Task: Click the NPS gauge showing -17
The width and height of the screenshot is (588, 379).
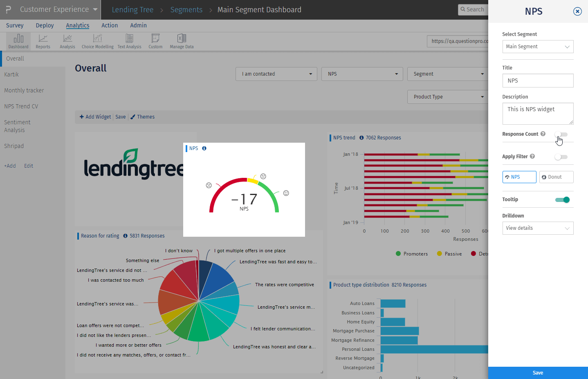Action: [244, 195]
